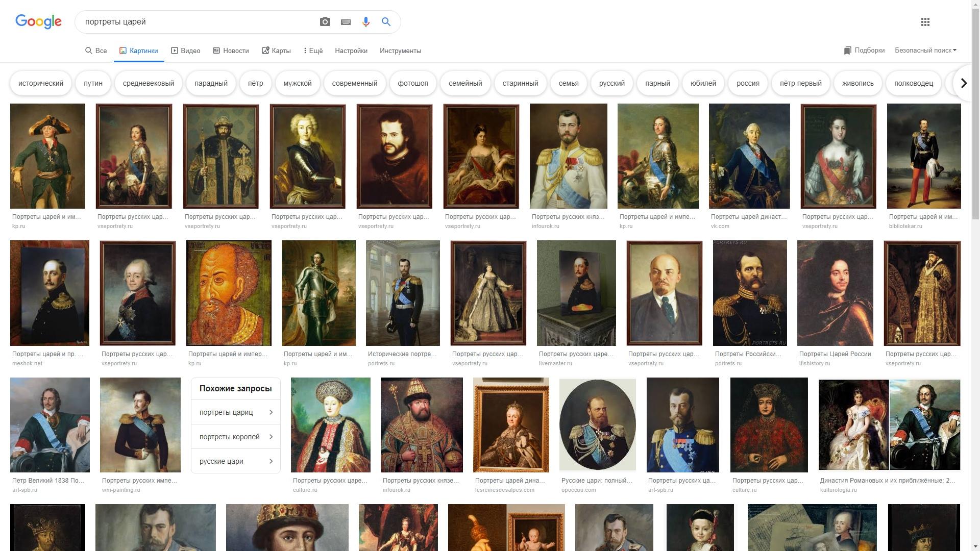
Task: Apply the пётр первый filter chip
Action: point(800,83)
